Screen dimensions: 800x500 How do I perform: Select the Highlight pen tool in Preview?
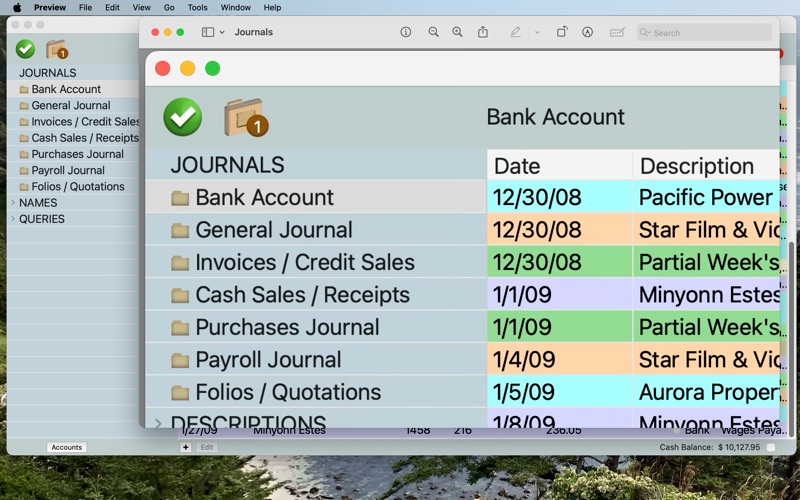click(515, 32)
